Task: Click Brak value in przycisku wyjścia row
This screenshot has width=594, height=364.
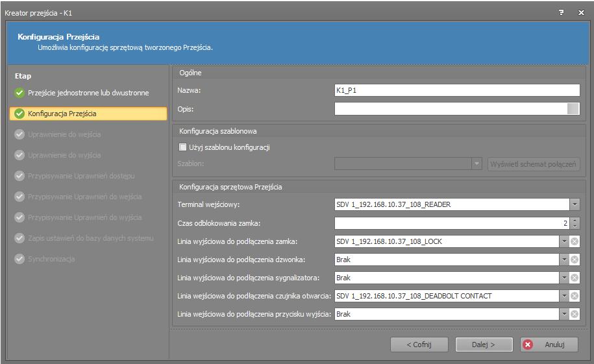Action: tap(447, 314)
